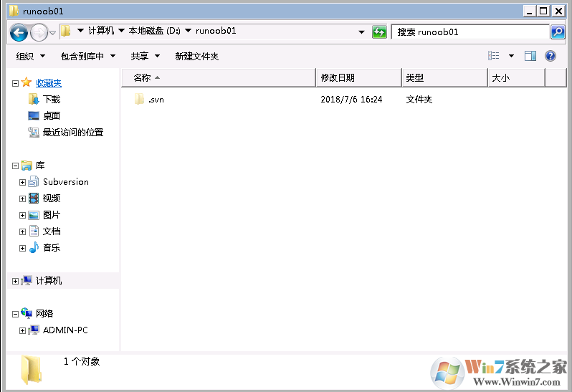This screenshot has height=392, width=572.
Task: Click the 文件夹 type cell of .svn
Action: (419, 100)
